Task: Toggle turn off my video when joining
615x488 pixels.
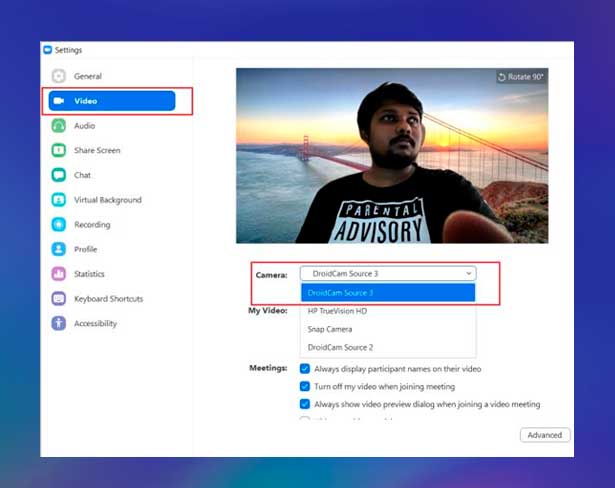Action: (305, 386)
